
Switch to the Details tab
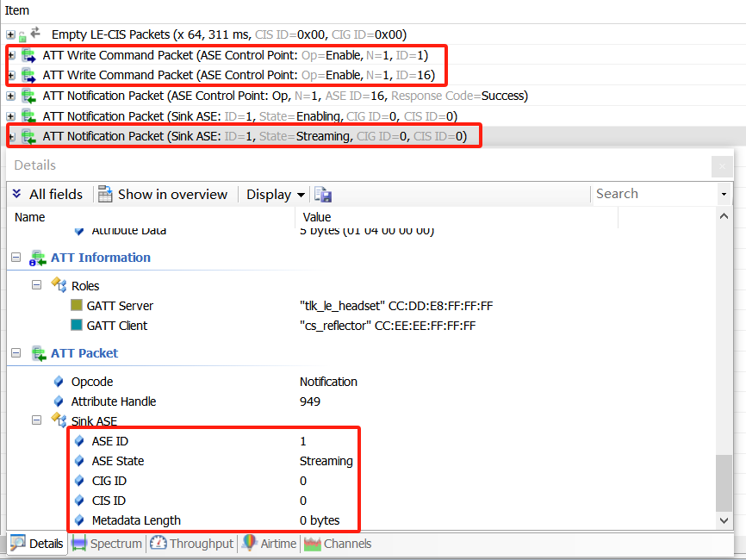pyautogui.click(x=37, y=544)
